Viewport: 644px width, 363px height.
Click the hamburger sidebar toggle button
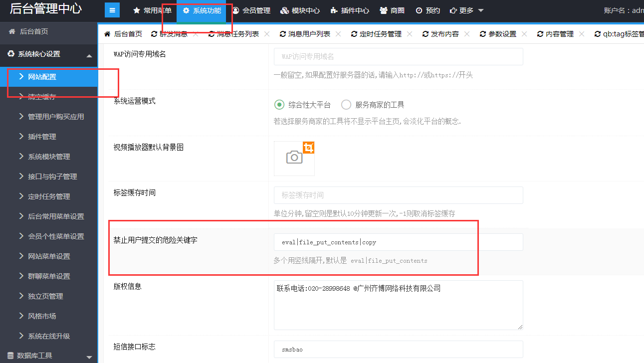click(x=112, y=10)
